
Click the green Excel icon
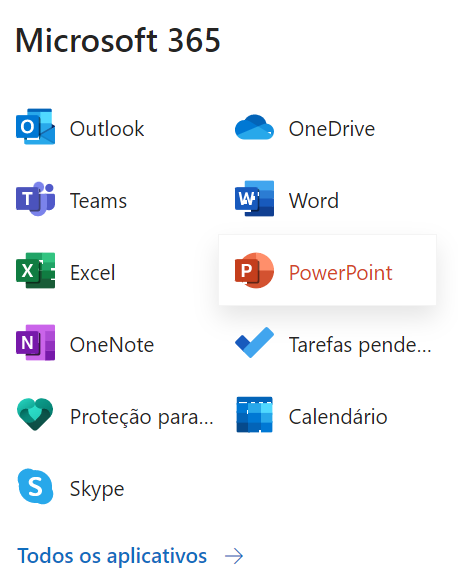(36, 270)
